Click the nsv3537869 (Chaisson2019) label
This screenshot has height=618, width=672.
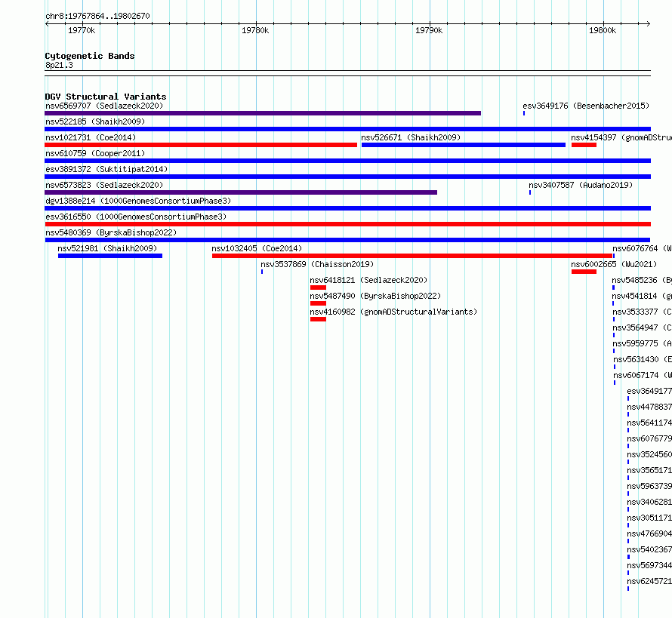click(317, 264)
